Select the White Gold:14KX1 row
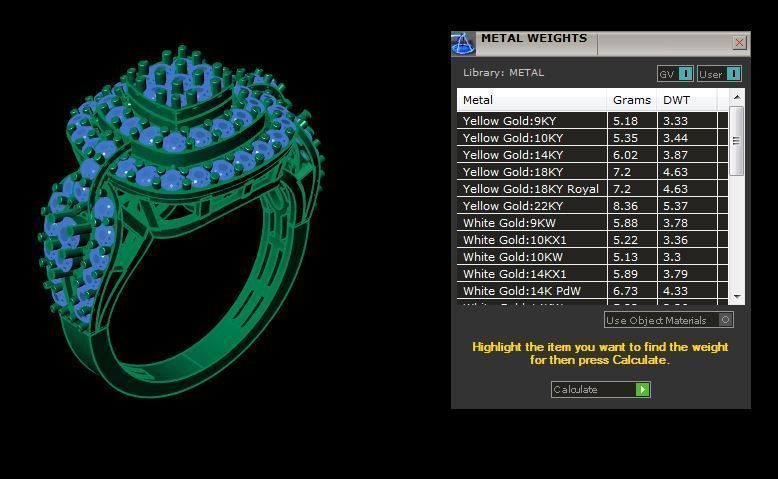 pos(592,274)
